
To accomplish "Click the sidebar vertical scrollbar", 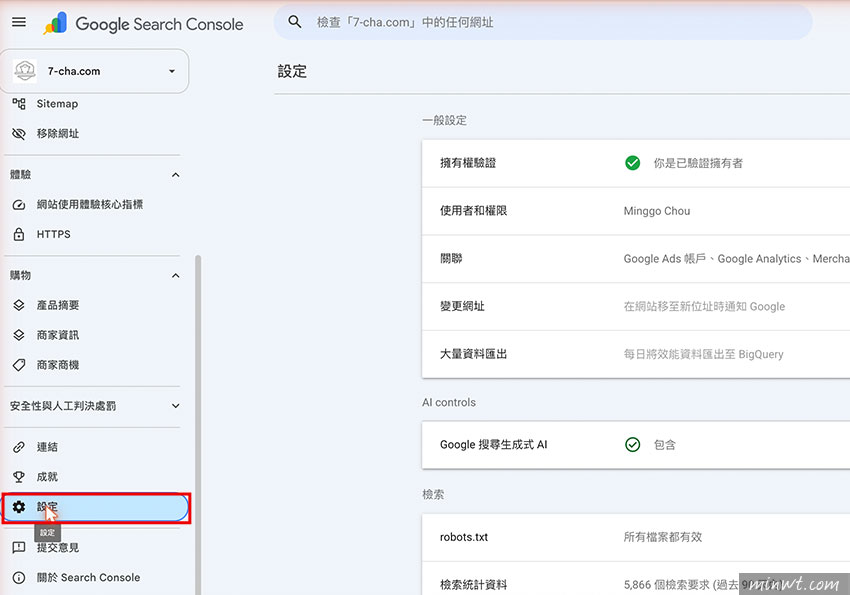I will coord(198,424).
